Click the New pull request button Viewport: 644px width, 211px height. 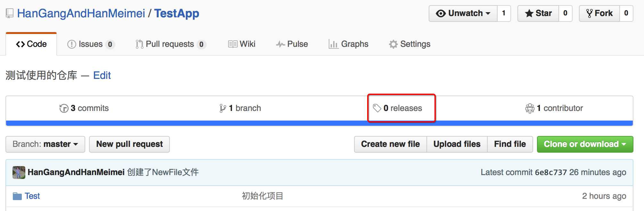pos(129,144)
